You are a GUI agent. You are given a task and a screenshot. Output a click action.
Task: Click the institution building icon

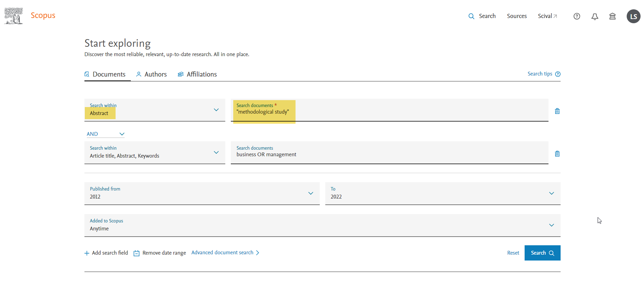coord(612,16)
